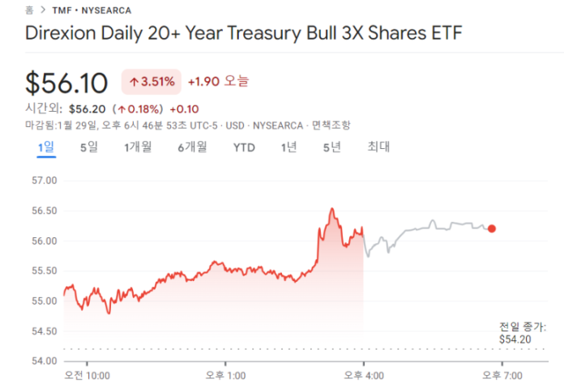This screenshot has width=564, height=392.
Task: Click the up arrow beside 0.18%
Action: [121, 109]
